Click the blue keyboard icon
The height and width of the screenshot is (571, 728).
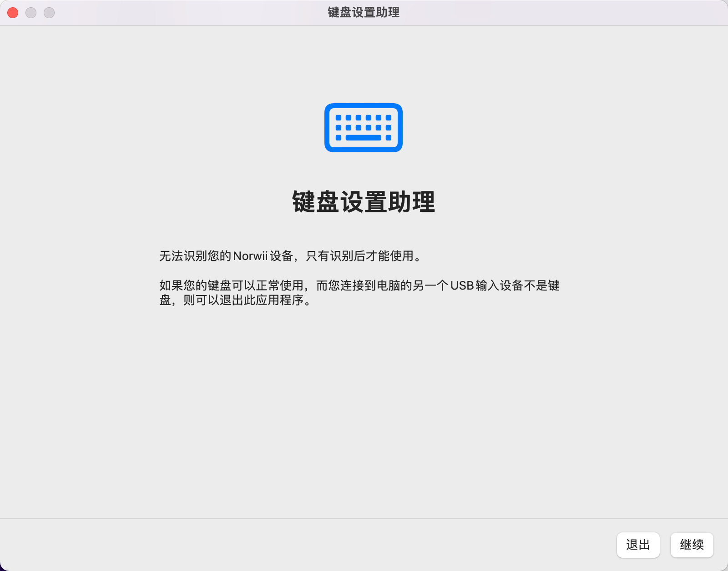[363, 128]
